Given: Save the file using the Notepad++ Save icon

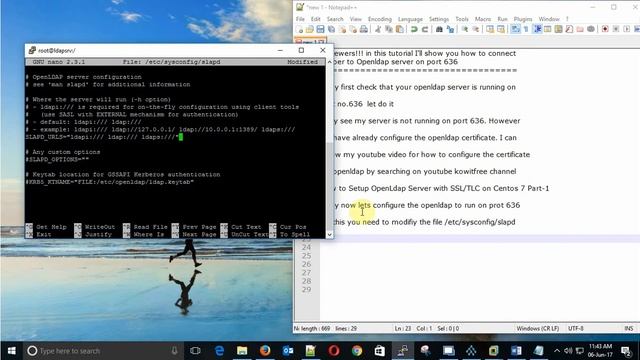Looking at the screenshot, I should tap(320, 29).
